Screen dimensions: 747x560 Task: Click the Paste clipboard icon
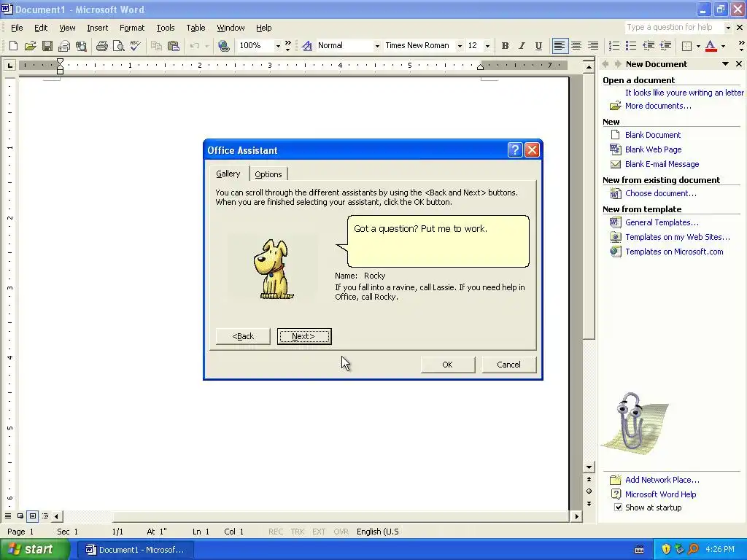(x=174, y=46)
